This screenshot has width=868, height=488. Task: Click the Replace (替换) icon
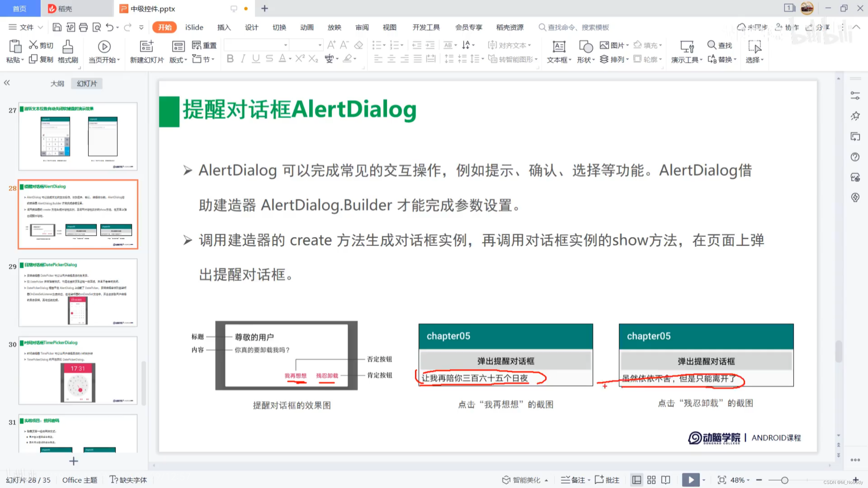click(722, 59)
